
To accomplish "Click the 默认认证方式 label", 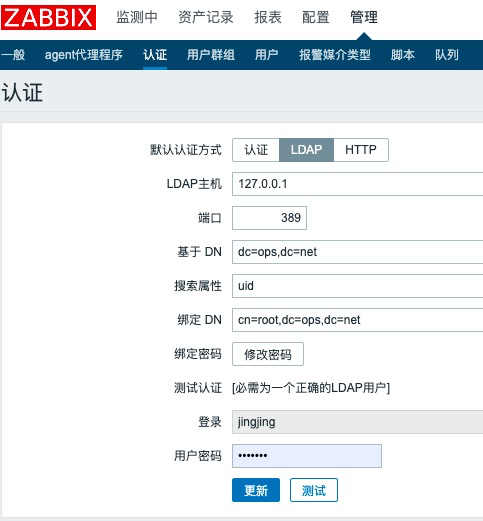I will coord(186,150).
